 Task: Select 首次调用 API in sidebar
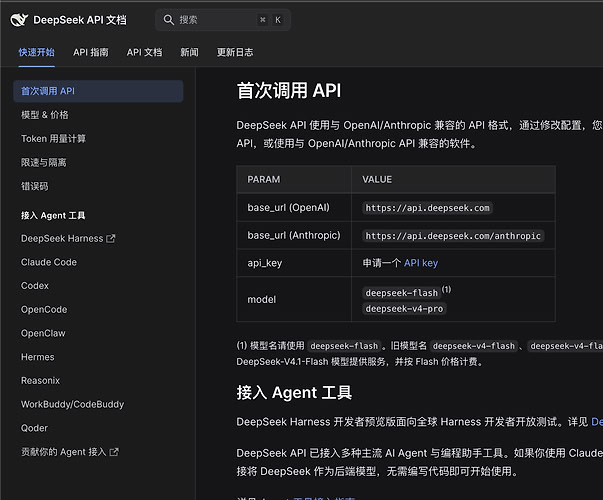coord(98,91)
